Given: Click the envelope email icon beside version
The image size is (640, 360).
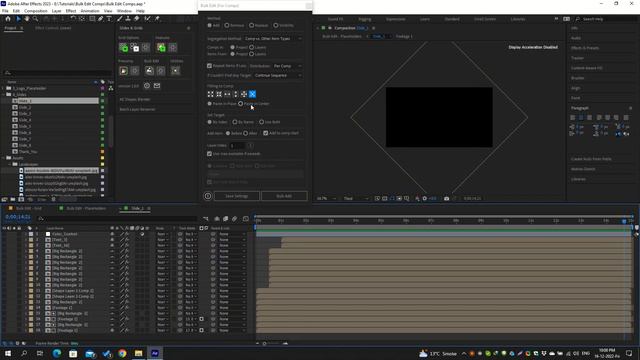Looking at the screenshot, I should [x=157, y=86].
